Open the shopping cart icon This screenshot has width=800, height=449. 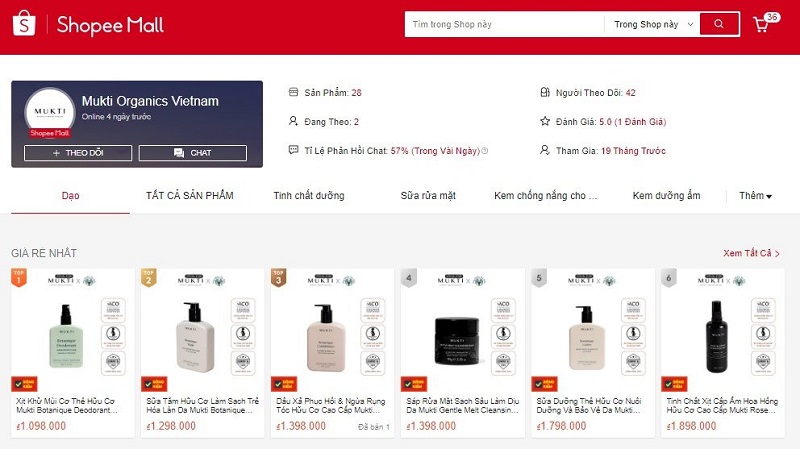(761, 24)
